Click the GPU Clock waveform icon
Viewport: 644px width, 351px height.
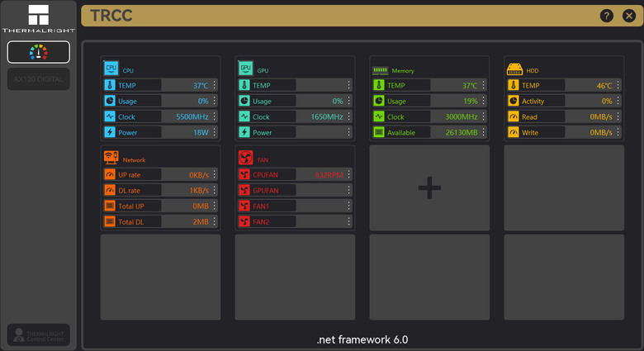click(244, 116)
